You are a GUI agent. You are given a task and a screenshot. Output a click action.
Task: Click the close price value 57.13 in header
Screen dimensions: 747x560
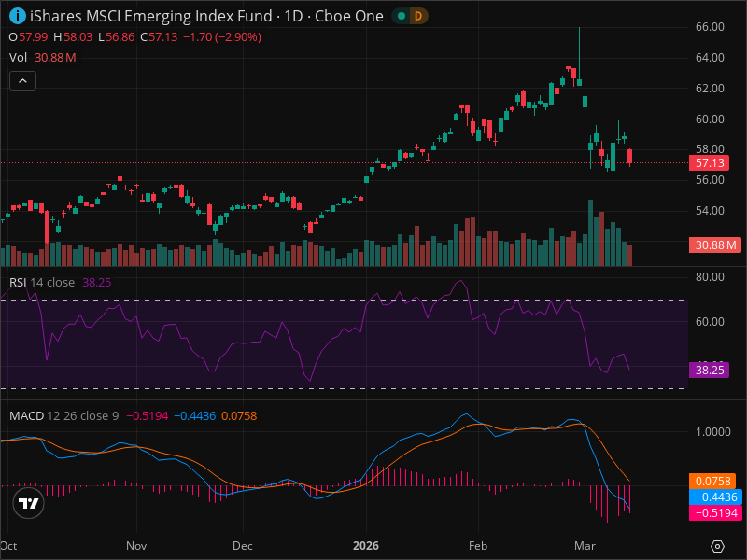click(x=162, y=37)
